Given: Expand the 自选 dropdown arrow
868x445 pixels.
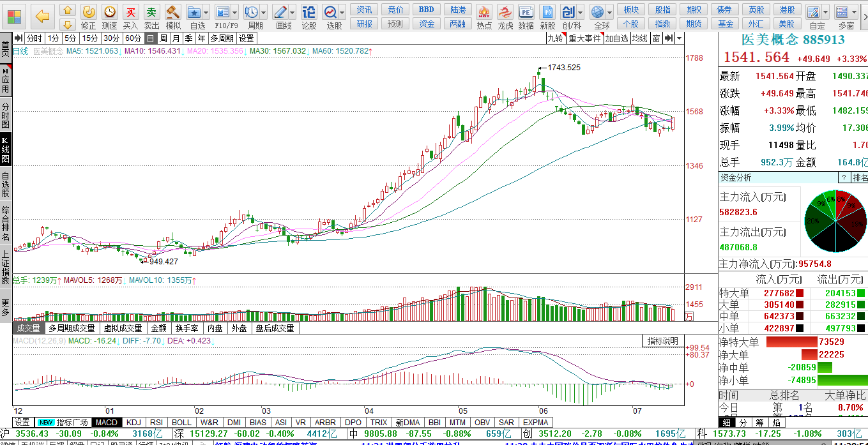Looking at the screenshot, I should pyautogui.click(x=207, y=12).
